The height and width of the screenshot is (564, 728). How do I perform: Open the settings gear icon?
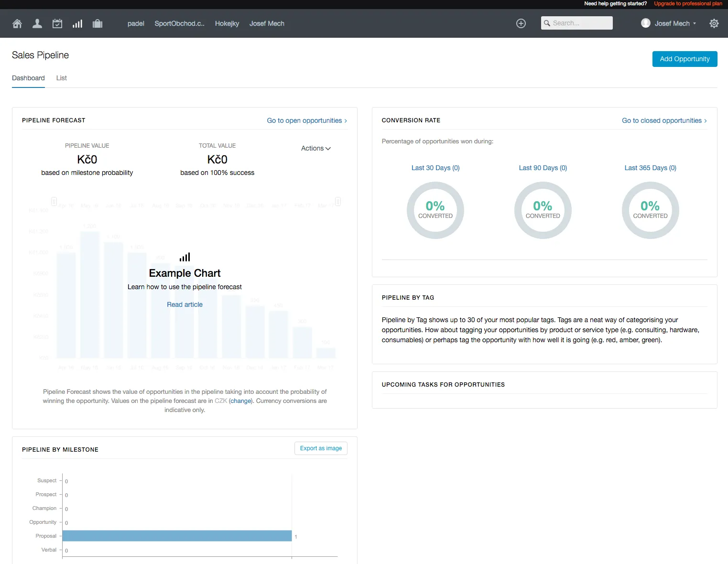pyautogui.click(x=714, y=23)
